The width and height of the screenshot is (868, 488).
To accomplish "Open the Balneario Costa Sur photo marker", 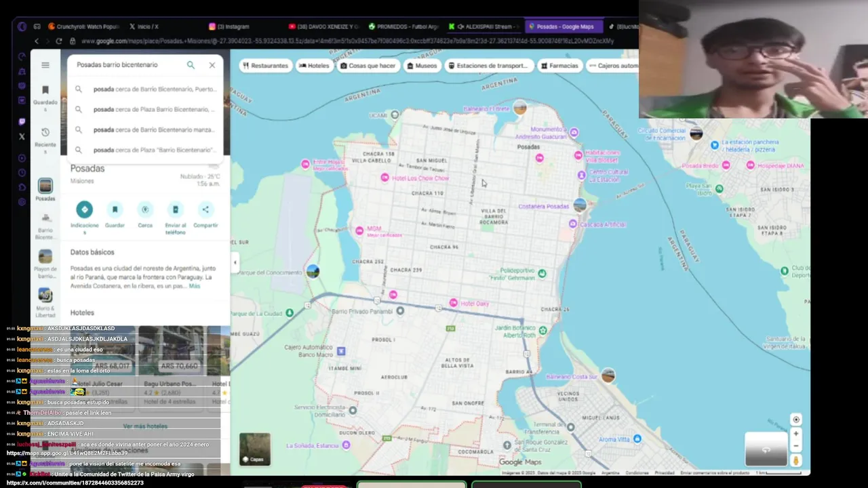I will 608,375.
